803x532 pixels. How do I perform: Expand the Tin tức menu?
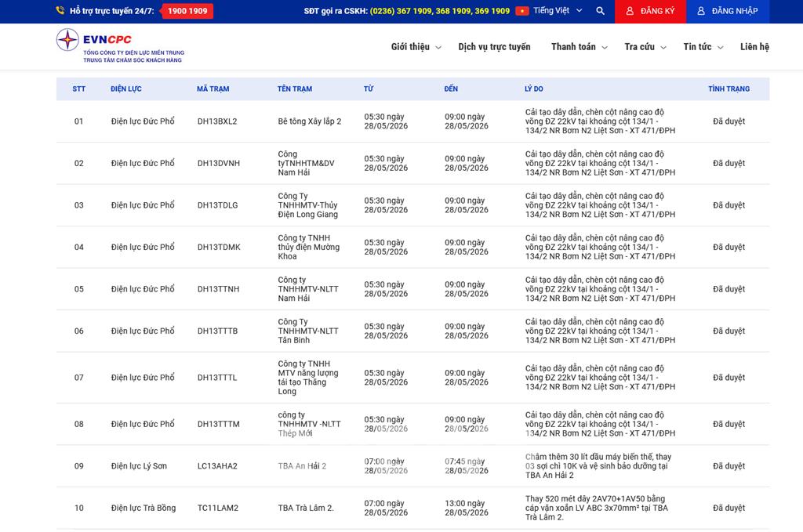tap(703, 46)
